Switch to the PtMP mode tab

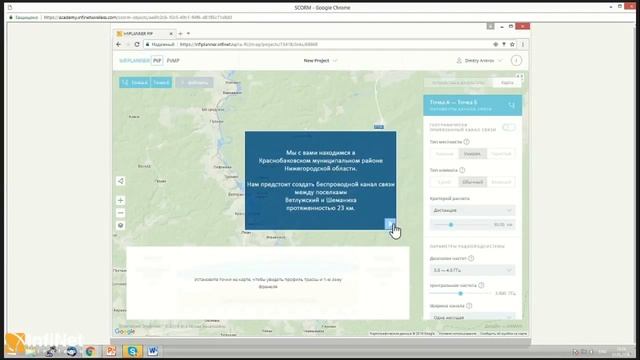(173, 60)
